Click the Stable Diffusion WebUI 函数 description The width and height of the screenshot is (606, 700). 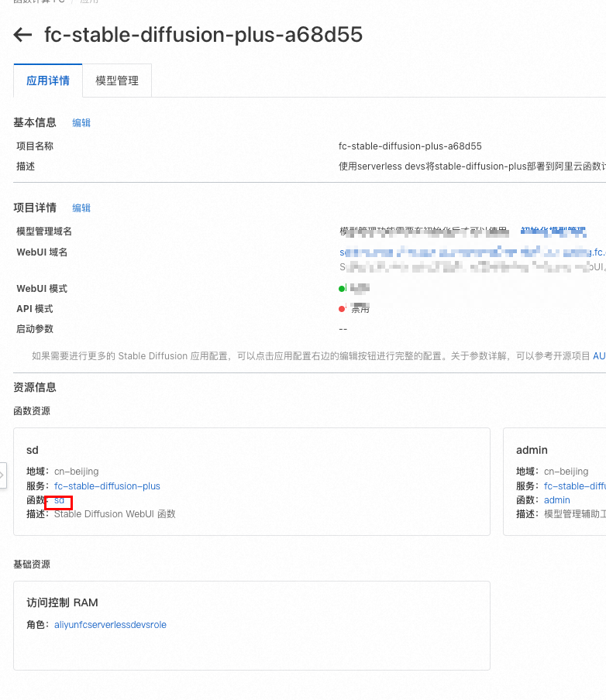tap(115, 514)
